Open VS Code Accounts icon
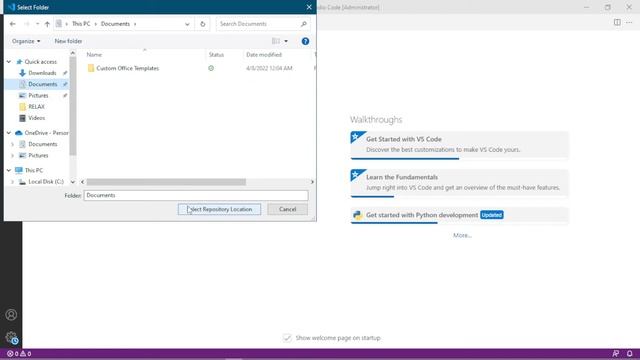 click(x=11, y=315)
